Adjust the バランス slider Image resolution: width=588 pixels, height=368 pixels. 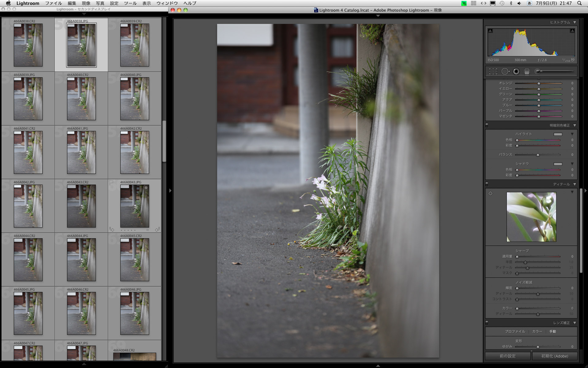point(538,155)
